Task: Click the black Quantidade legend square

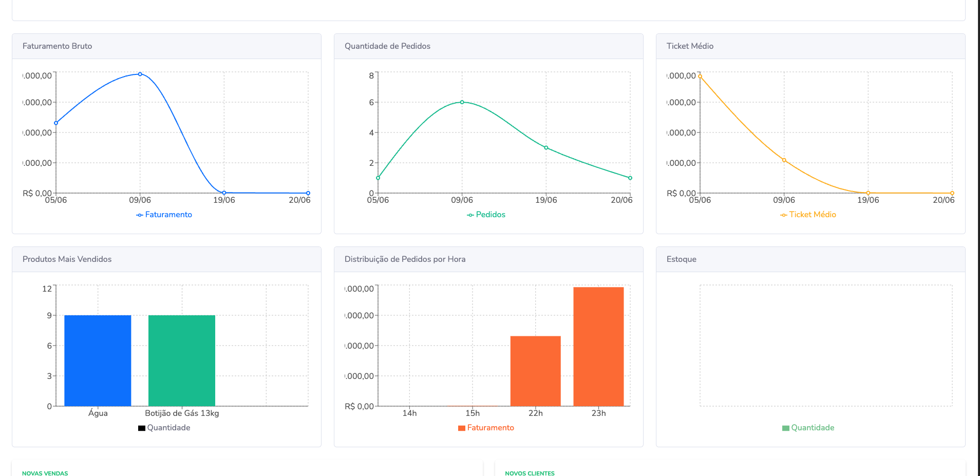Action: click(142, 428)
